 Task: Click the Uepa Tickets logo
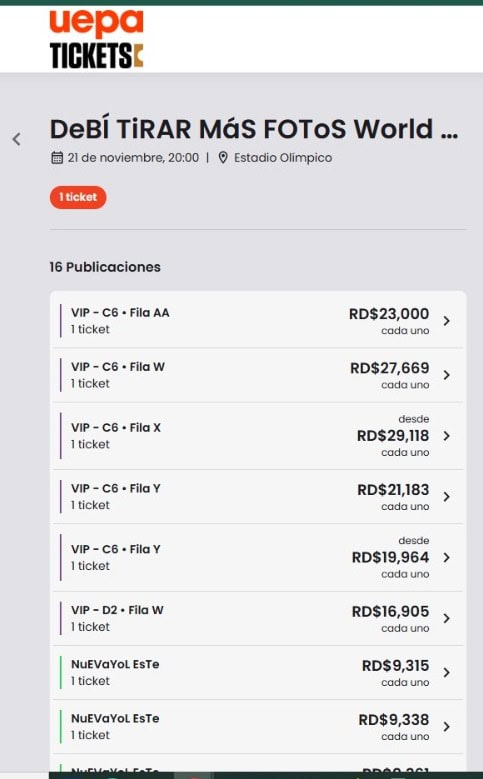[x=96, y=39]
